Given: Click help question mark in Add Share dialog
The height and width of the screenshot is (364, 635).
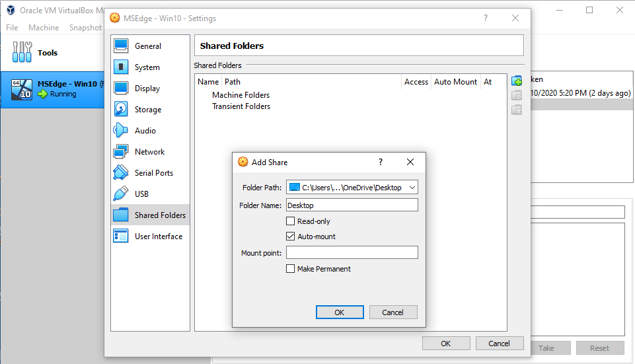Looking at the screenshot, I should coord(380,162).
